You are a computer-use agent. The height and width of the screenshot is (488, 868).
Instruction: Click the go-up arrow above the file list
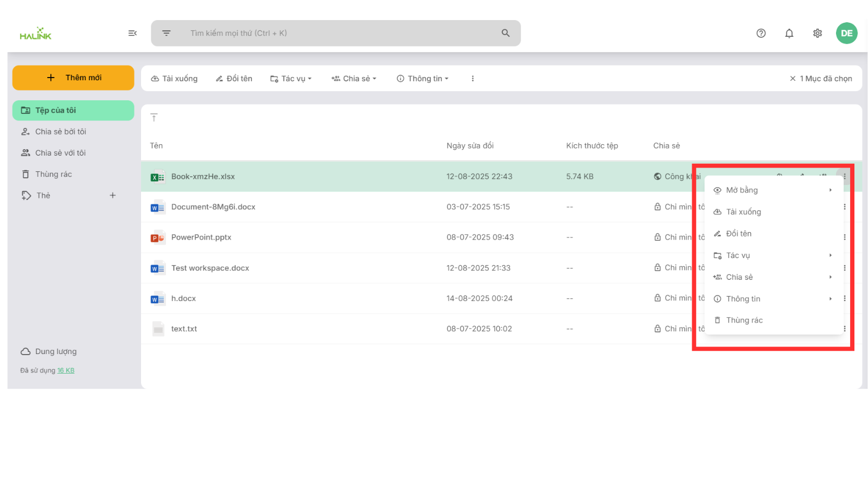pos(154,118)
